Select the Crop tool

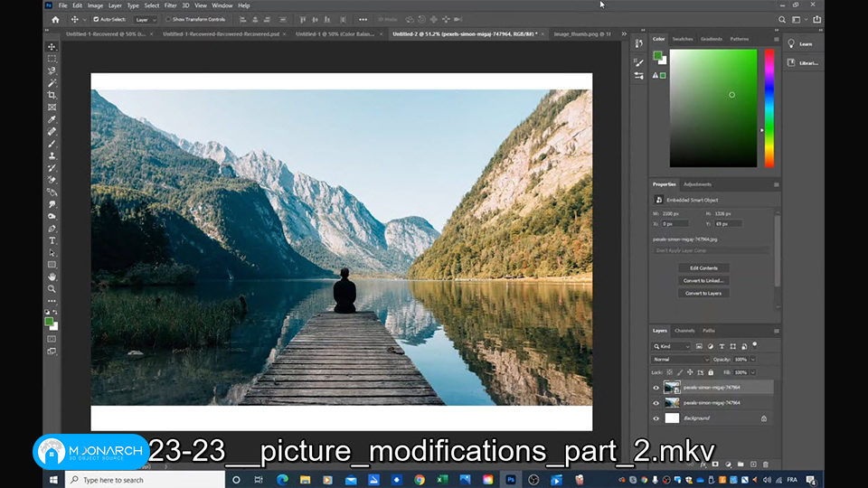coord(52,95)
